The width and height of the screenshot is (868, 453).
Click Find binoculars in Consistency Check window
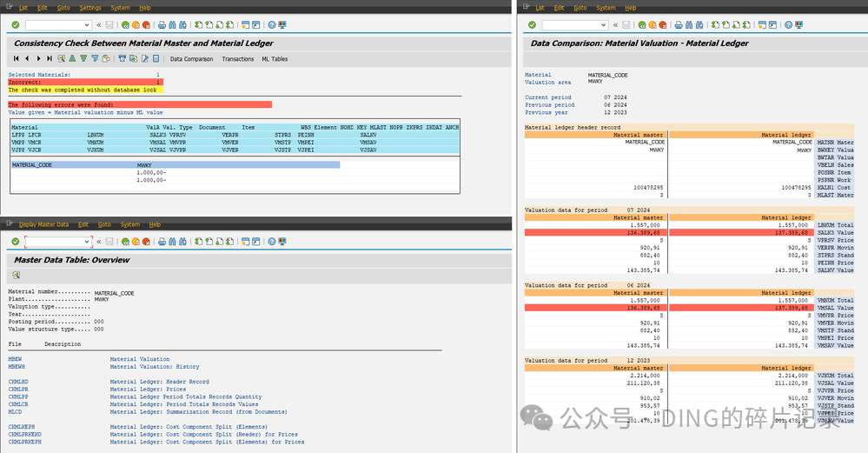click(172, 25)
